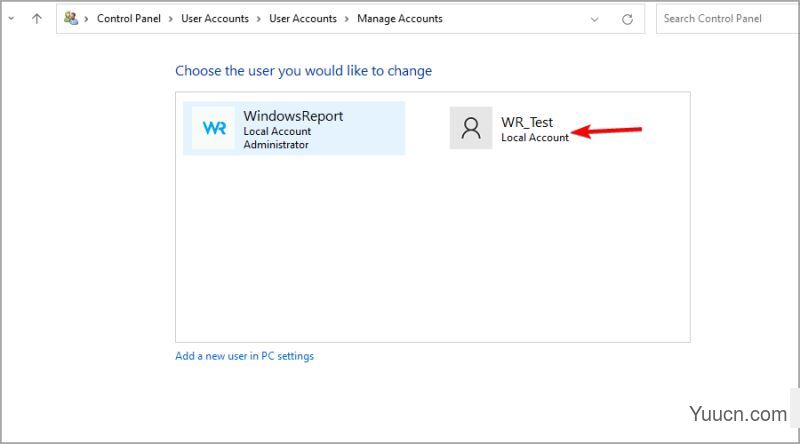Open recent locations chevron beside Up arrow

pos(11,19)
